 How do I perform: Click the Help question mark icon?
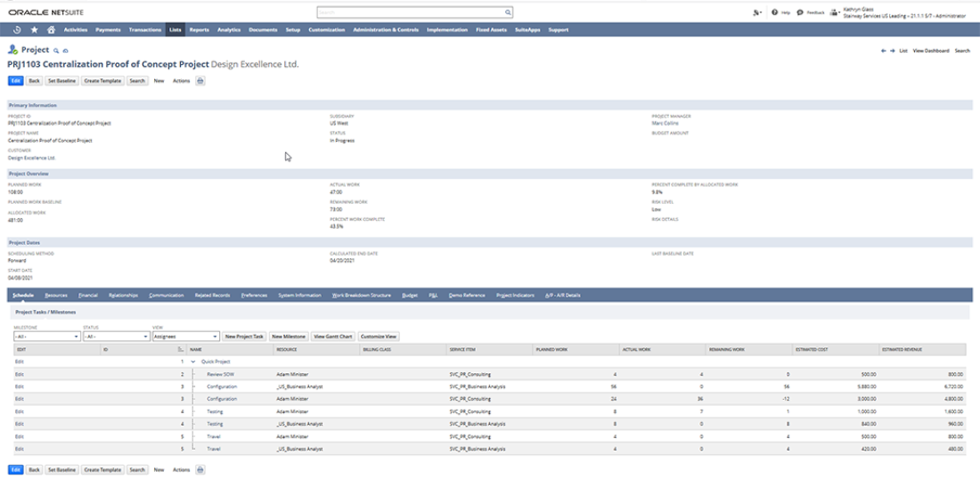pyautogui.click(x=775, y=13)
